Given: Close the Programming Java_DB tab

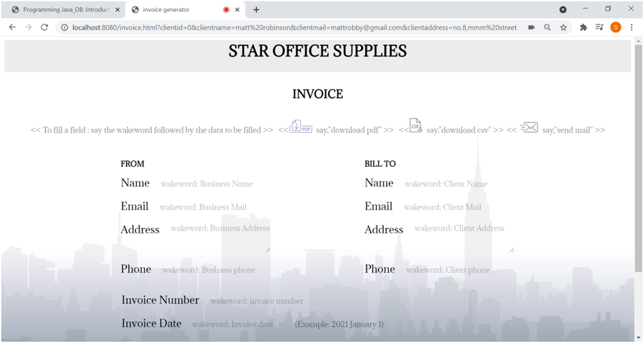Looking at the screenshot, I should (x=118, y=9).
